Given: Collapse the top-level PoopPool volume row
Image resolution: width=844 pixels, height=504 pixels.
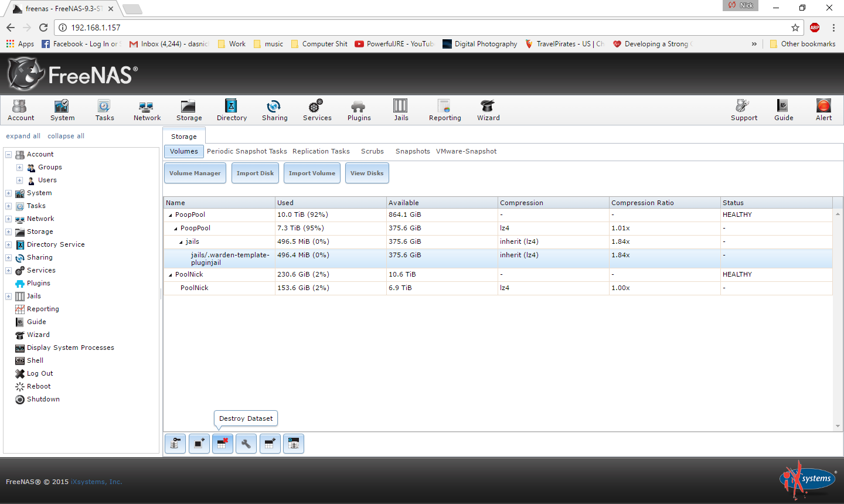Looking at the screenshot, I should (171, 215).
